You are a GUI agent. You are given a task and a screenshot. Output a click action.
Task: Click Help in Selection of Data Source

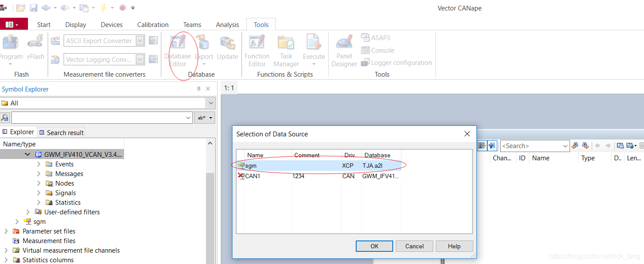(x=454, y=246)
